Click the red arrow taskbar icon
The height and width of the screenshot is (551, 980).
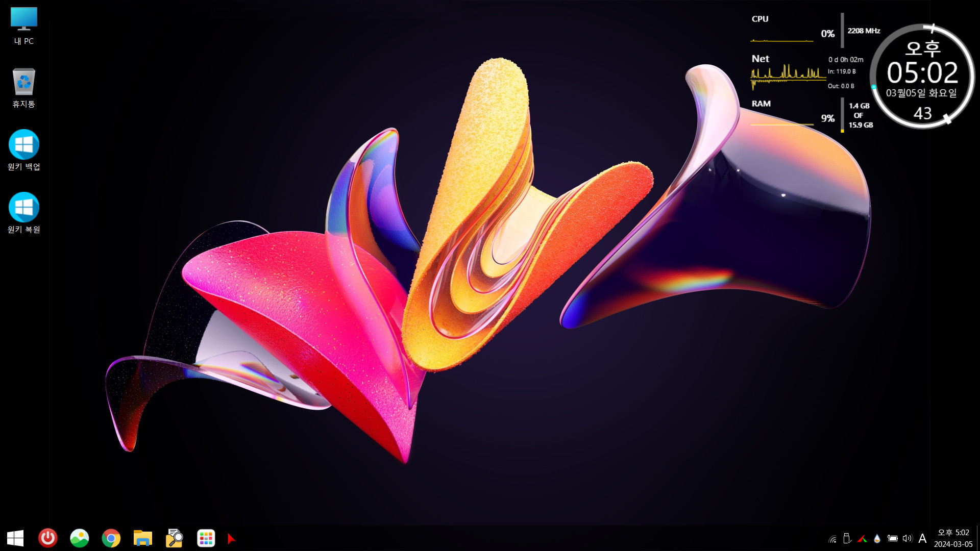231,538
